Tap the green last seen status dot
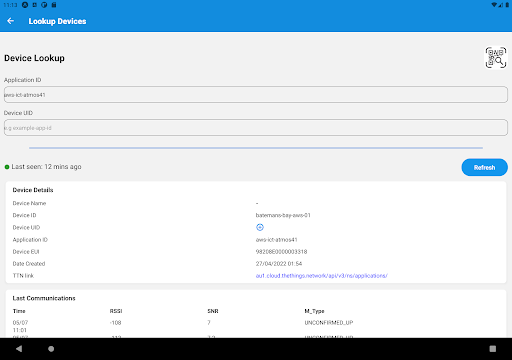Image resolution: width=512 pixels, height=360 pixels. coord(7,167)
